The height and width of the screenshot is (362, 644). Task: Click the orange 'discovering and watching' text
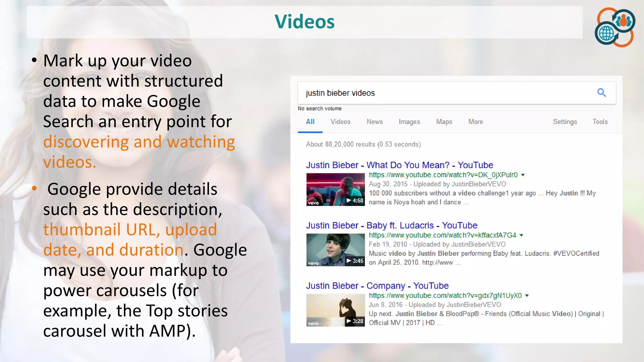[x=139, y=142]
